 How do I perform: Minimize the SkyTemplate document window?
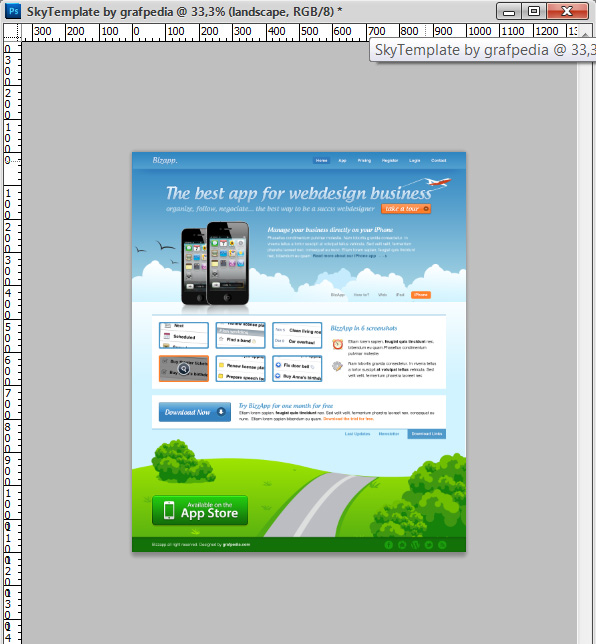[x=509, y=11]
